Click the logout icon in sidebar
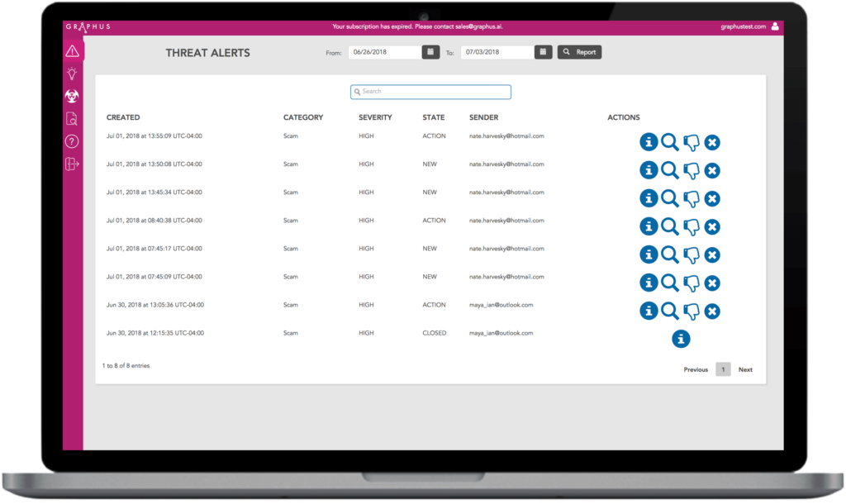 (x=72, y=164)
